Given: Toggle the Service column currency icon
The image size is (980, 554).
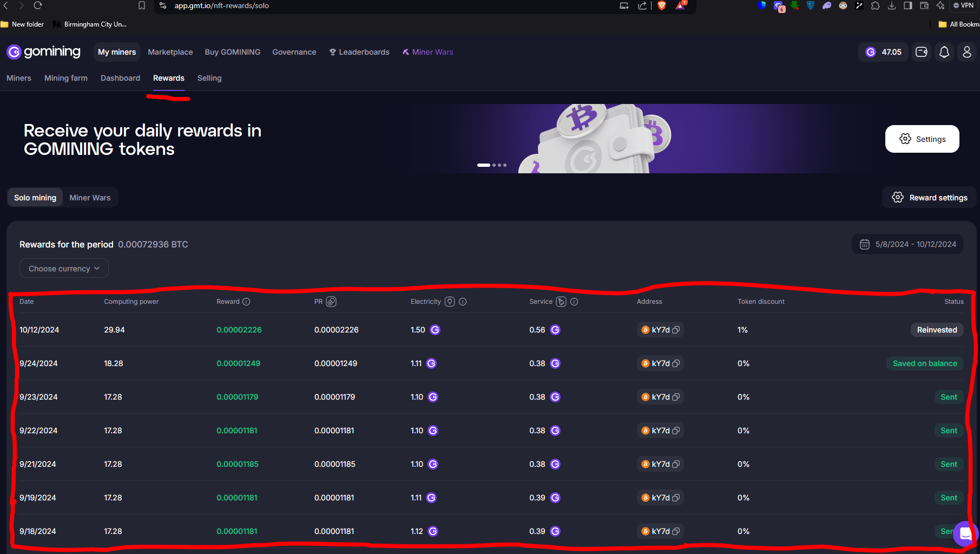Looking at the screenshot, I should pyautogui.click(x=561, y=302).
